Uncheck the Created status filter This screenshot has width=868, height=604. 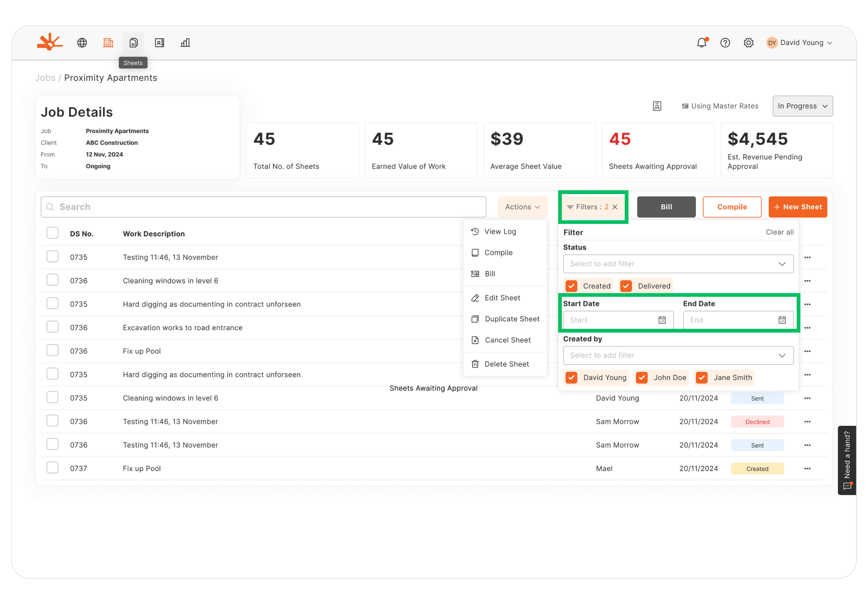pos(571,286)
